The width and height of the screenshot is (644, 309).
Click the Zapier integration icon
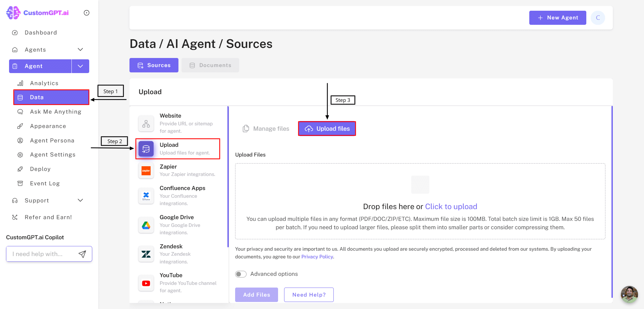pos(146,171)
